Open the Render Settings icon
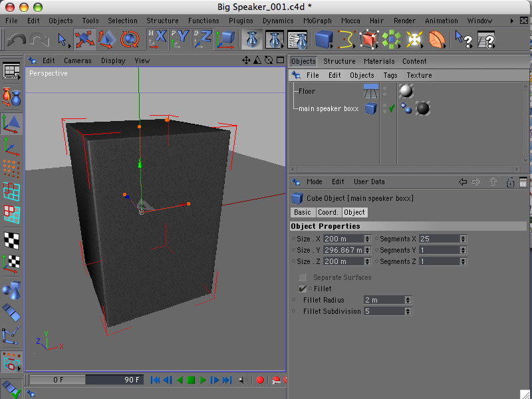The image size is (532, 399). pyautogui.click(x=297, y=40)
